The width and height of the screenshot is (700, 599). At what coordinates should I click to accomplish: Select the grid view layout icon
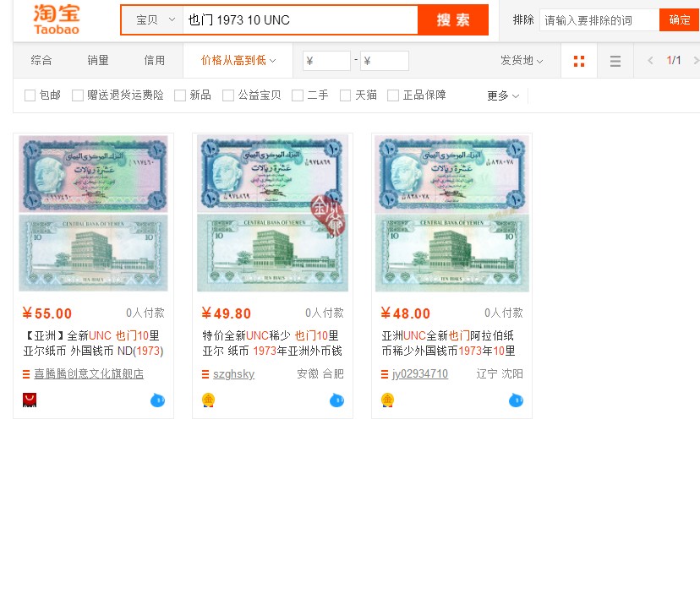click(x=578, y=60)
